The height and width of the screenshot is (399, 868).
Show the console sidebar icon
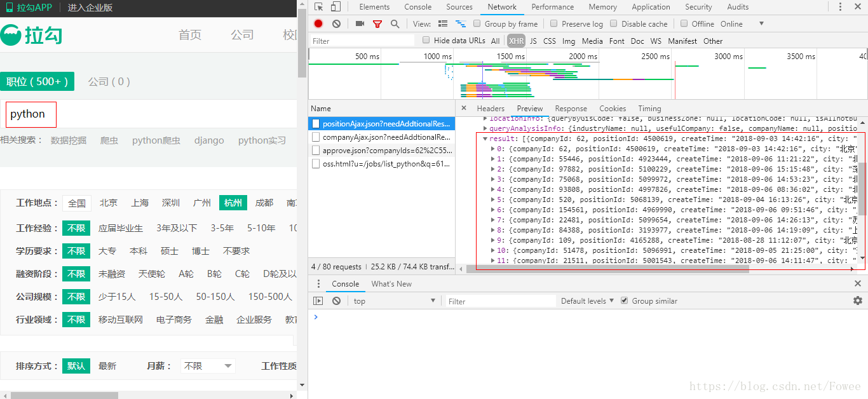click(x=318, y=301)
